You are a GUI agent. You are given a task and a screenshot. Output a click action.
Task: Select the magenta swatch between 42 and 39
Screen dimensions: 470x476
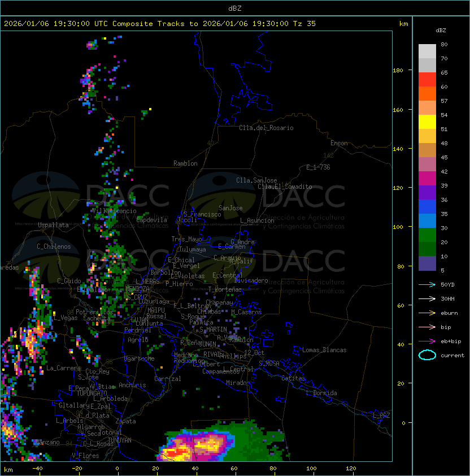pos(427,179)
